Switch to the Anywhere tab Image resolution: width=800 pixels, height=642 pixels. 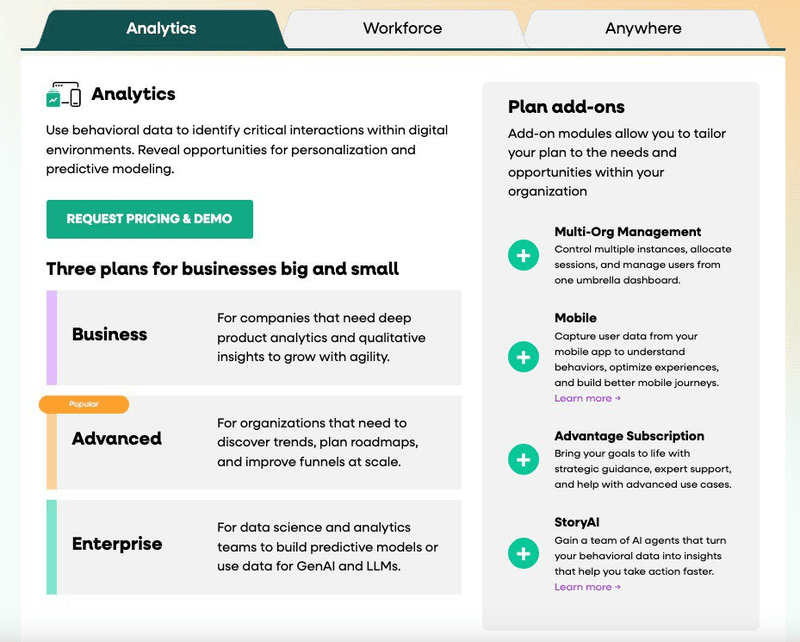coord(643,28)
